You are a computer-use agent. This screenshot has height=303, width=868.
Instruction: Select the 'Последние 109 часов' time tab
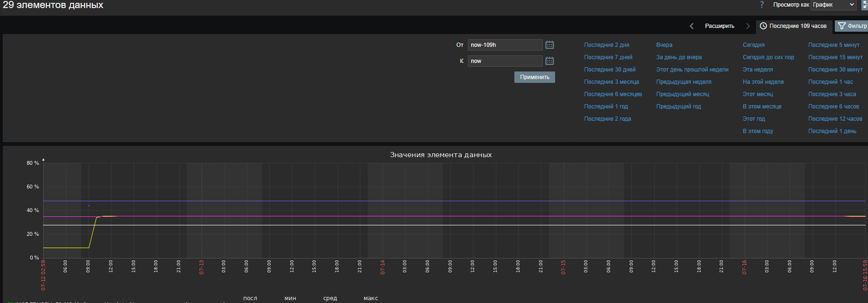pos(793,26)
